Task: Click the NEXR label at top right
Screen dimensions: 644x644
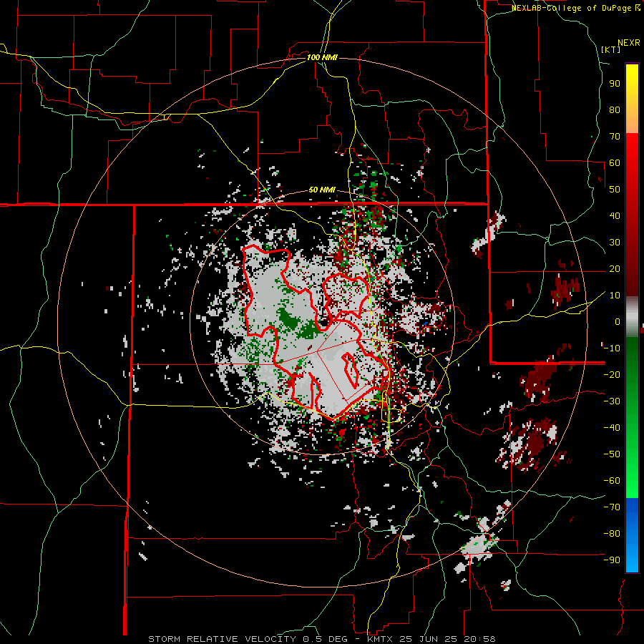Action: click(x=629, y=43)
